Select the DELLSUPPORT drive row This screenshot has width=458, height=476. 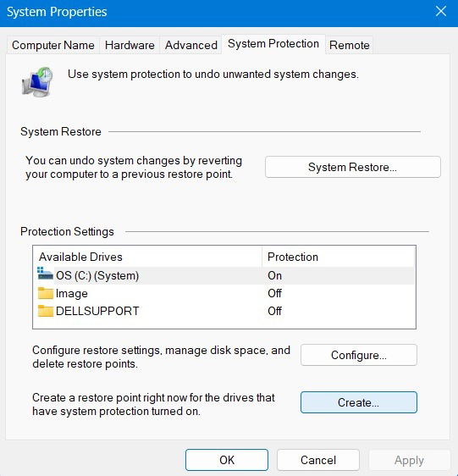[x=224, y=311]
